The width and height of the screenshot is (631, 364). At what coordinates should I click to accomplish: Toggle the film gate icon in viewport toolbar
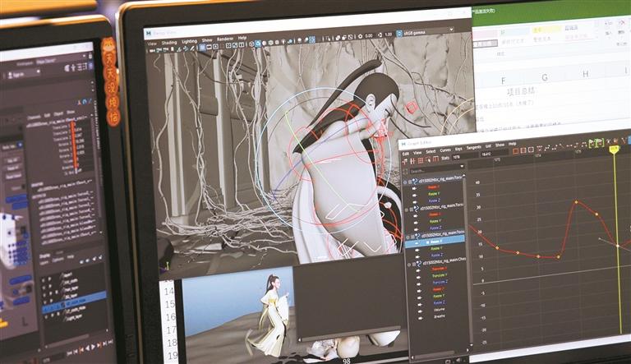(x=209, y=47)
